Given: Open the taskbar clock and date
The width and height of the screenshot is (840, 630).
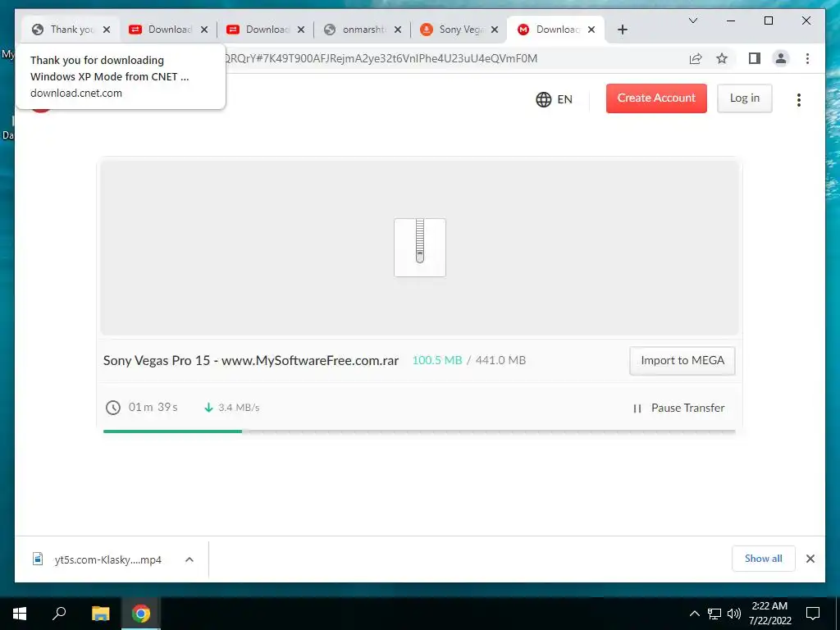Looking at the screenshot, I should 769,614.
